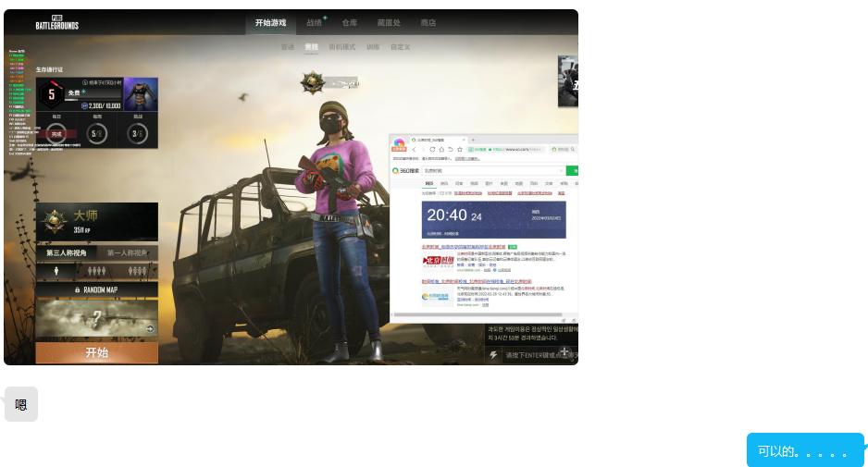Open a new browser tab with plus

tap(473, 140)
